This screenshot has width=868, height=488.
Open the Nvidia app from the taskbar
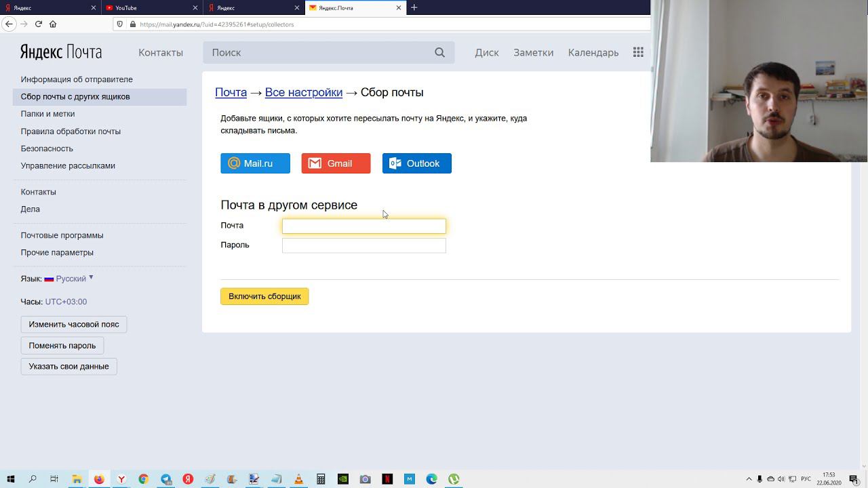(x=343, y=479)
